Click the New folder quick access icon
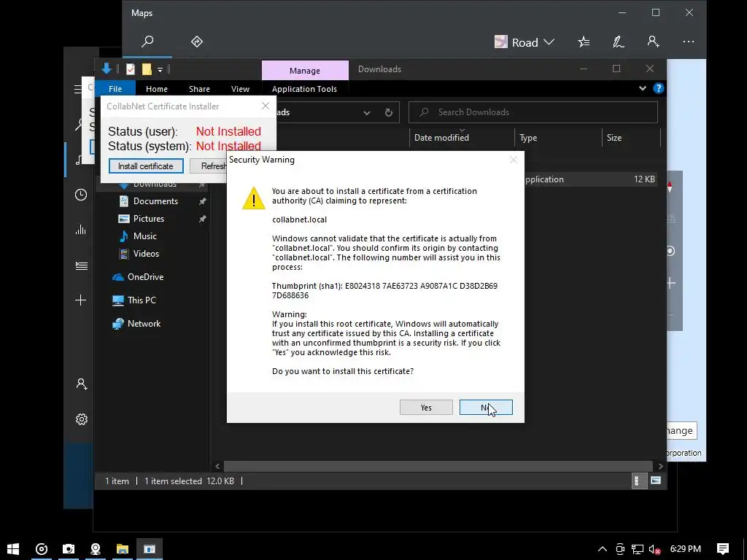 [x=147, y=69]
